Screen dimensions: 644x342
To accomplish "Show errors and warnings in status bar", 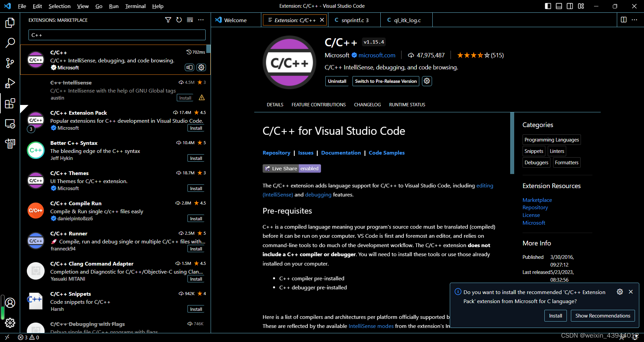I will (29, 337).
